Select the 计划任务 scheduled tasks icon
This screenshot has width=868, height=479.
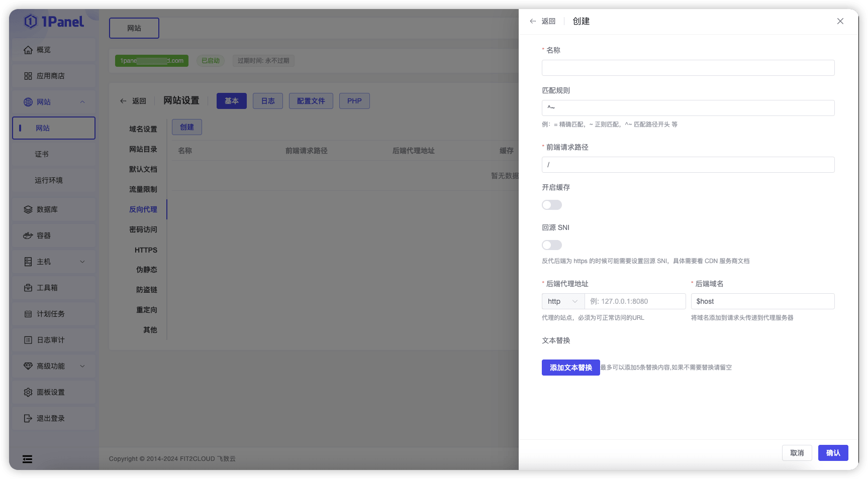click(x=29, y=313)
